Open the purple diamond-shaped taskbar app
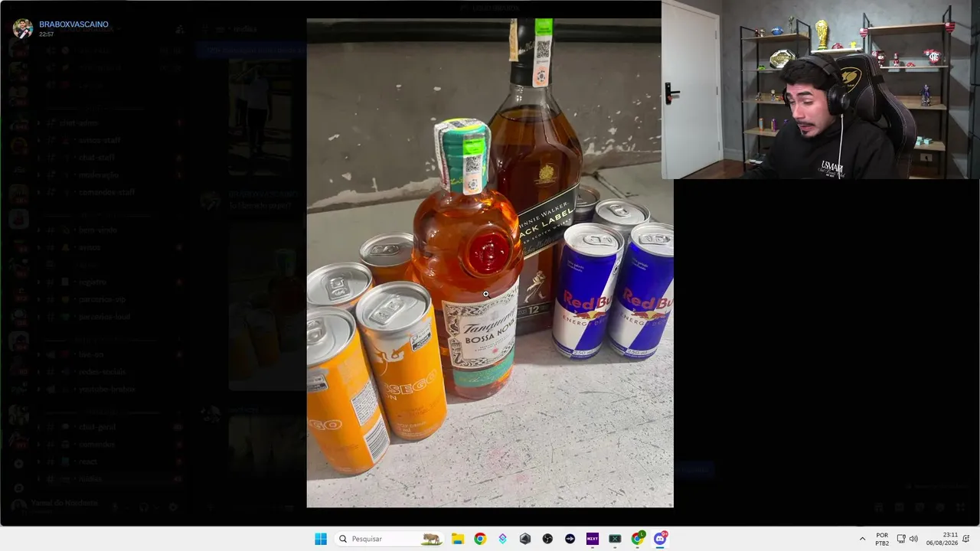The width and height of the screenshot is (980, 551). [502, 539]
